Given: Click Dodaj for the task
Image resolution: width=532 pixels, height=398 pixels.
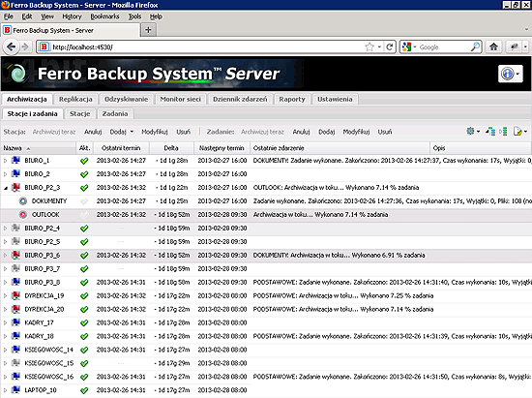Looking at the screenshot, I should click(x=326, y=132).
